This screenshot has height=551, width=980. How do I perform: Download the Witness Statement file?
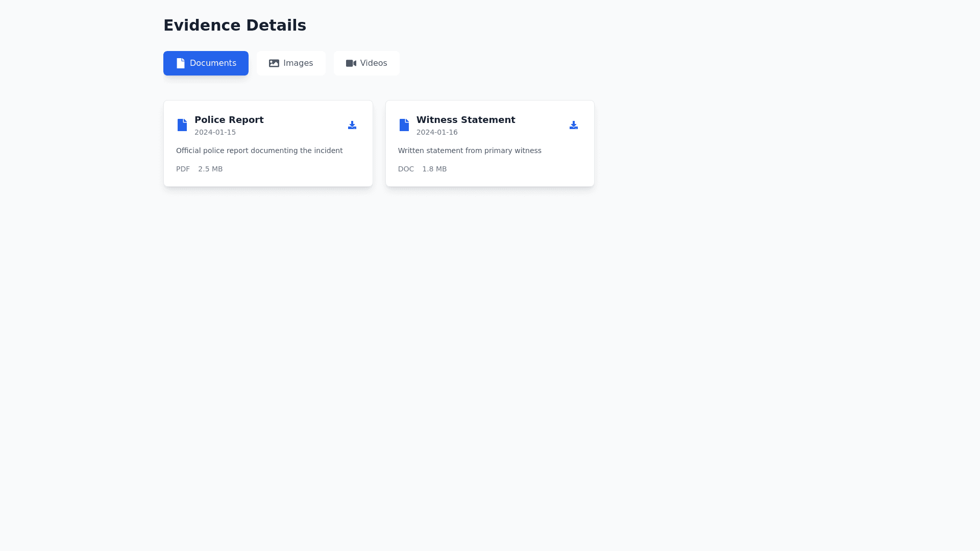(574, 125)
